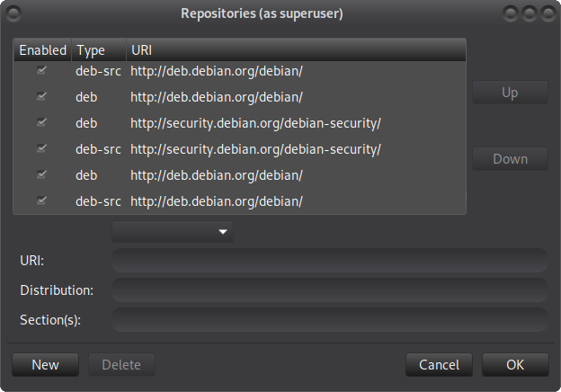Image resolution: width=561 pixels, height=392 pixels.
Task: Click the Delete button
Action: click(x=121, y=365)
